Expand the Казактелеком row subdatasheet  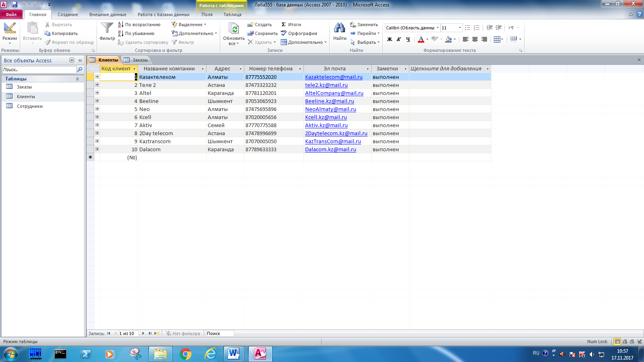[x=97, y=77]
